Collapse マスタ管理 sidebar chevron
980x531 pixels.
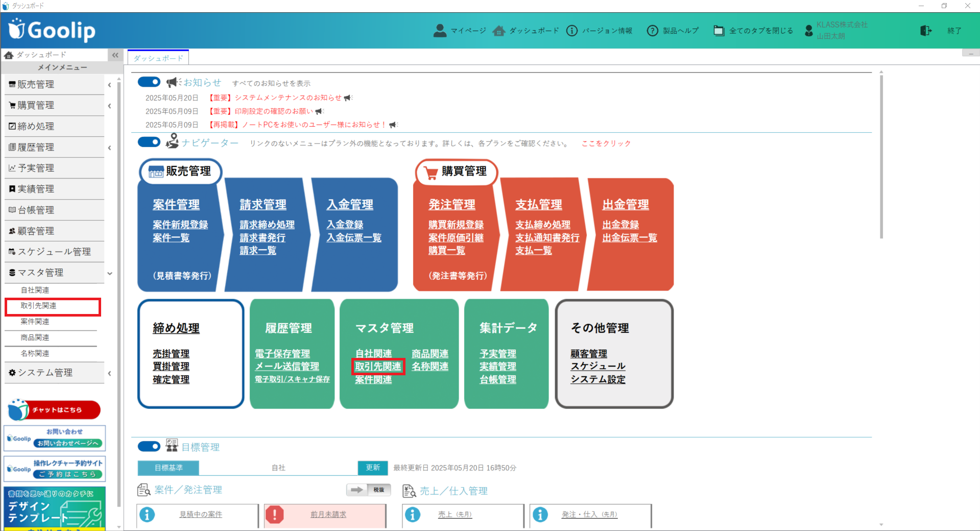109,274
